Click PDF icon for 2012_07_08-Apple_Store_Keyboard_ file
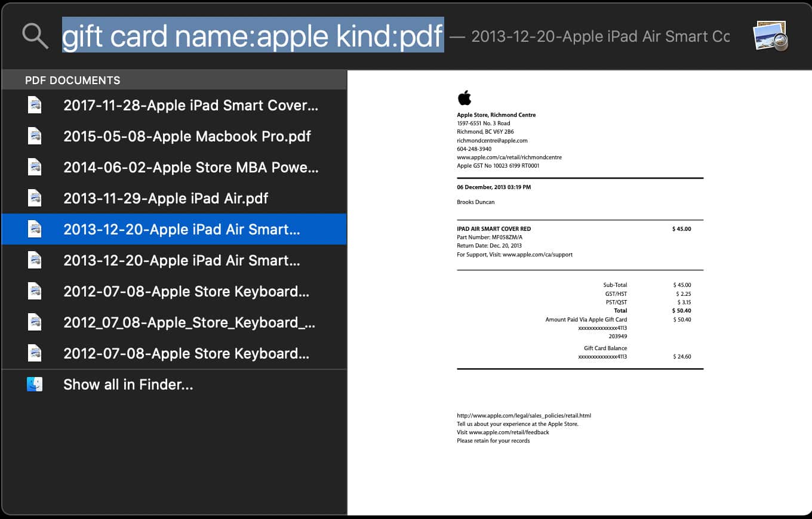 point(35,322)
